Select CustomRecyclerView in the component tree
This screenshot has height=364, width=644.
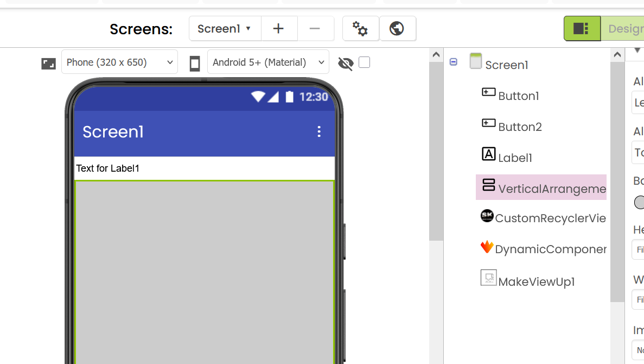(550, 218)
